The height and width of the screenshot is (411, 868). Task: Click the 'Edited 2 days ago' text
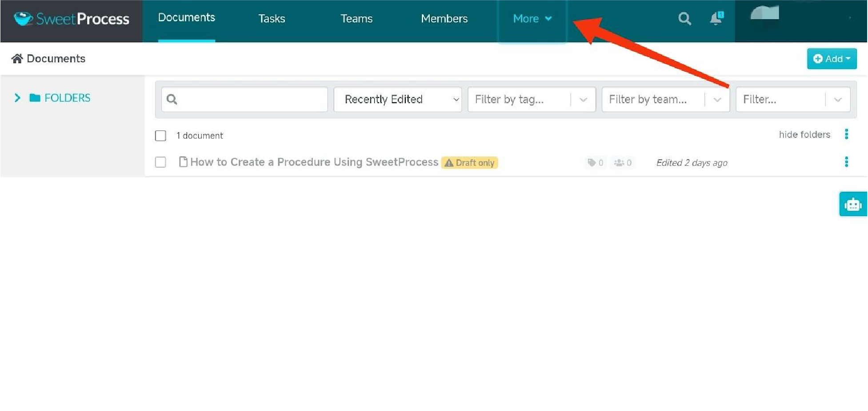click(x=692, y=163)
